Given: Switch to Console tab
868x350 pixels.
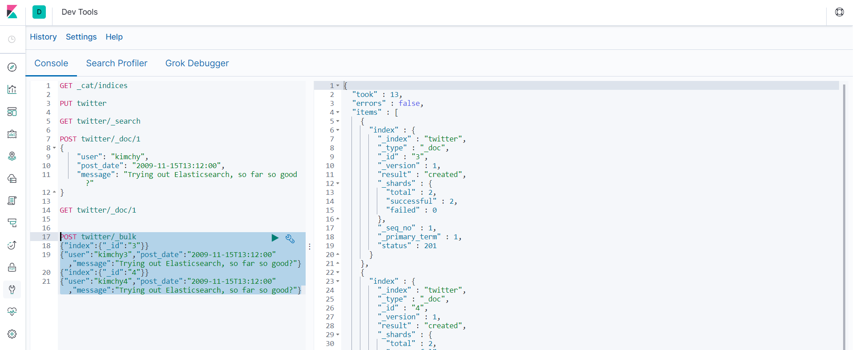Looking at the screenshot, I should click(x=51, y=63).
